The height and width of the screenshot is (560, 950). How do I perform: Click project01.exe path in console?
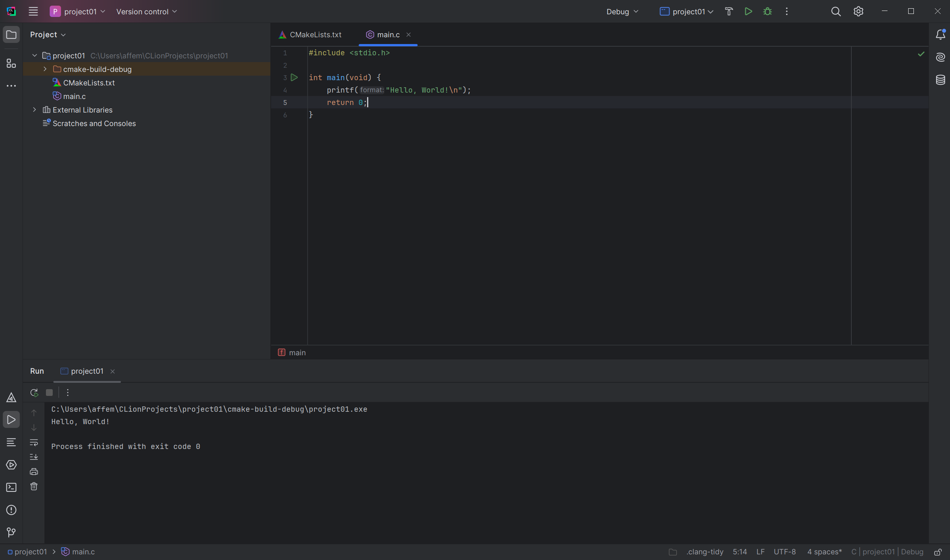tap(209, 409)
